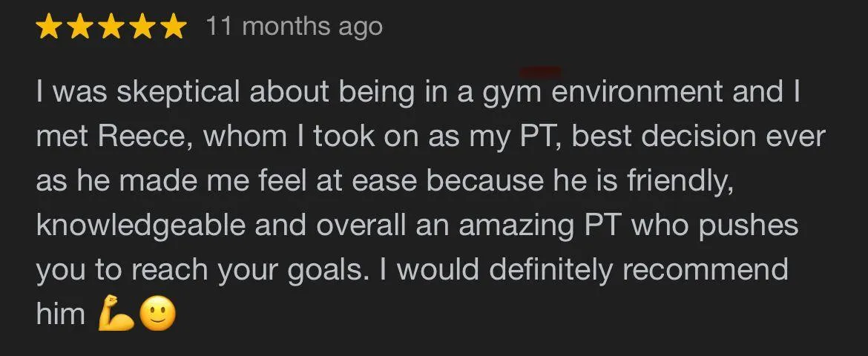The height and width of the screenshot is (356, 868).
Task: Click the word 'him' before the emojis
Action: 61,314
